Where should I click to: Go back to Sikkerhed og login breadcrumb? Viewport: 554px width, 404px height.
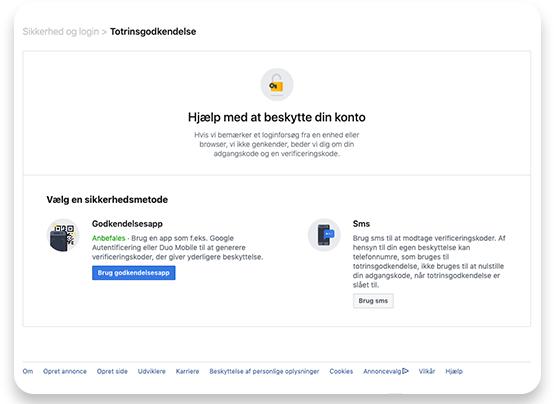point(61,32)
